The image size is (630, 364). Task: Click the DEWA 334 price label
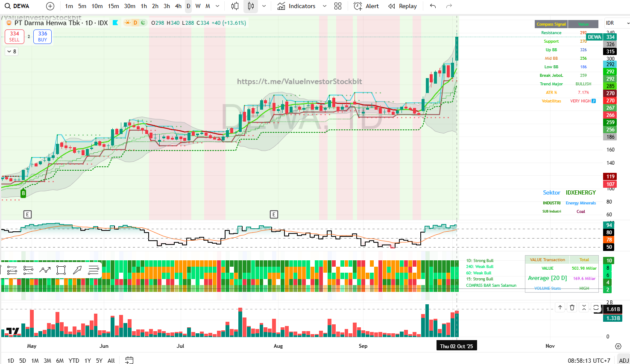(x=601, y=37)
